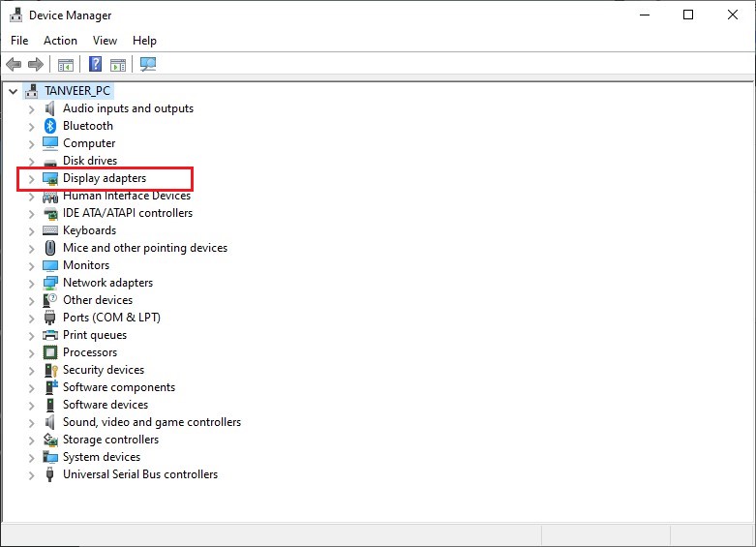756x547 pixels.
Task: Expand the Display adapters chevron
Action: pyautogui.click(x=31, y=179)
